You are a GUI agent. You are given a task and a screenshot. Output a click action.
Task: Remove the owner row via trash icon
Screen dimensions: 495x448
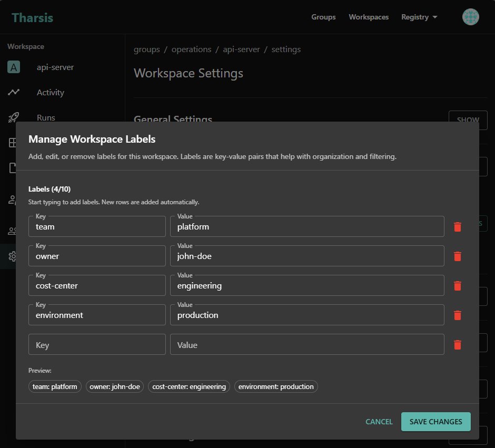[457, 256]
